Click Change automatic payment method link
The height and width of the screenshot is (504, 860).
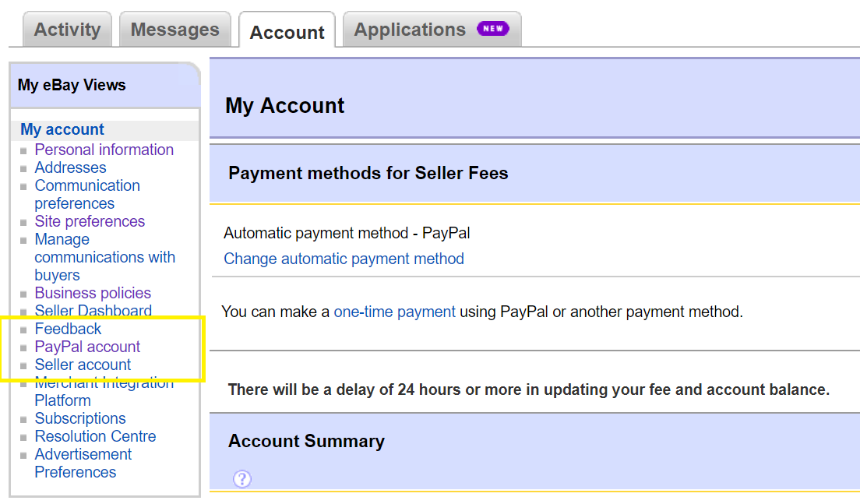pos(344,259)
